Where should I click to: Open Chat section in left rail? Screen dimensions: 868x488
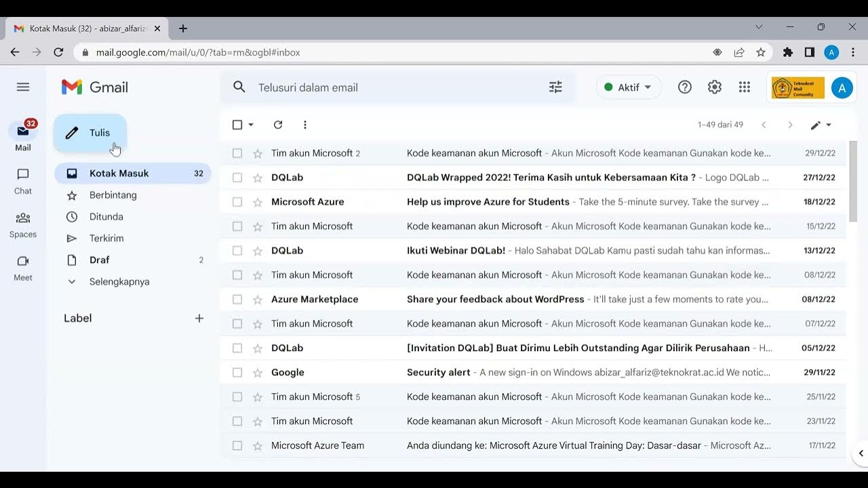click(23, 181)
